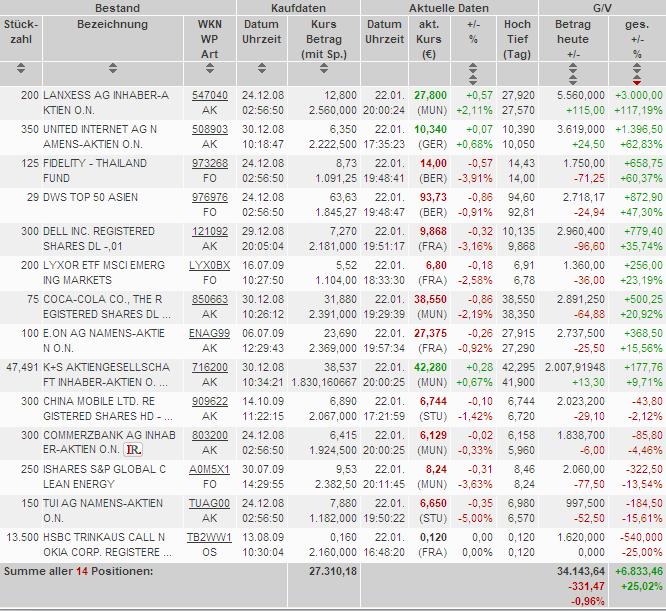
Task: Click the DWS TOP 50 ASIEN name
Action: pyautogui.click(x=90, y=197)
